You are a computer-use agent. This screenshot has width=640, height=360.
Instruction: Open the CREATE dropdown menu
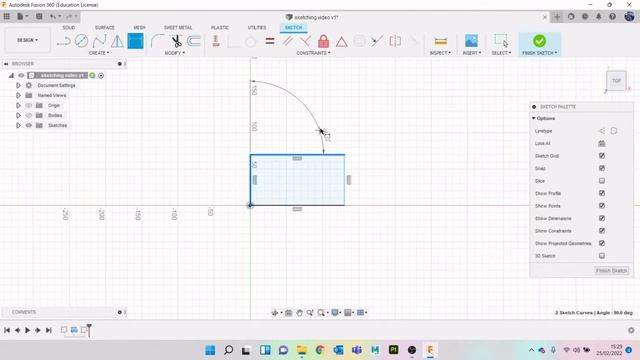point(99,53)
